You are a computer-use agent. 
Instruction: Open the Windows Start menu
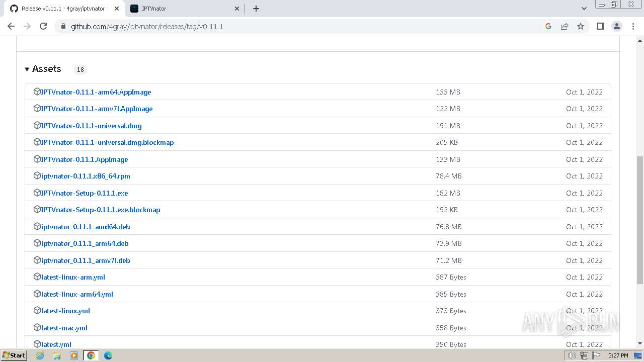[x=14, y=355]
